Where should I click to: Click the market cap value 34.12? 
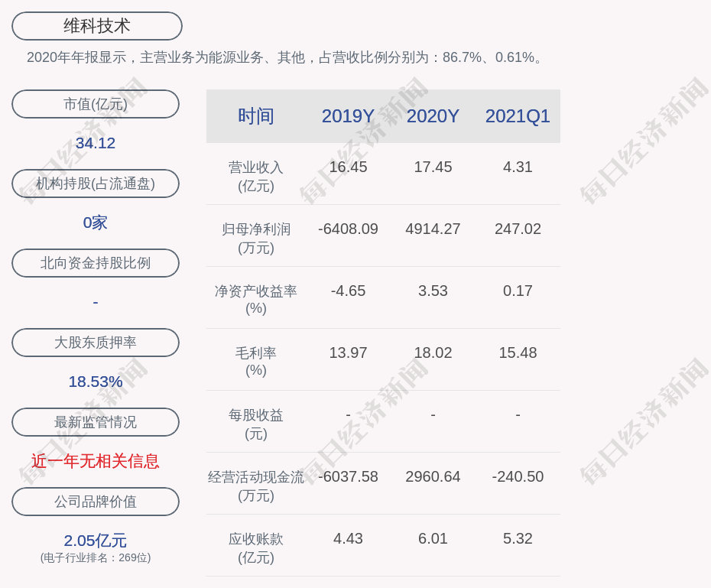tap(95, 143)
